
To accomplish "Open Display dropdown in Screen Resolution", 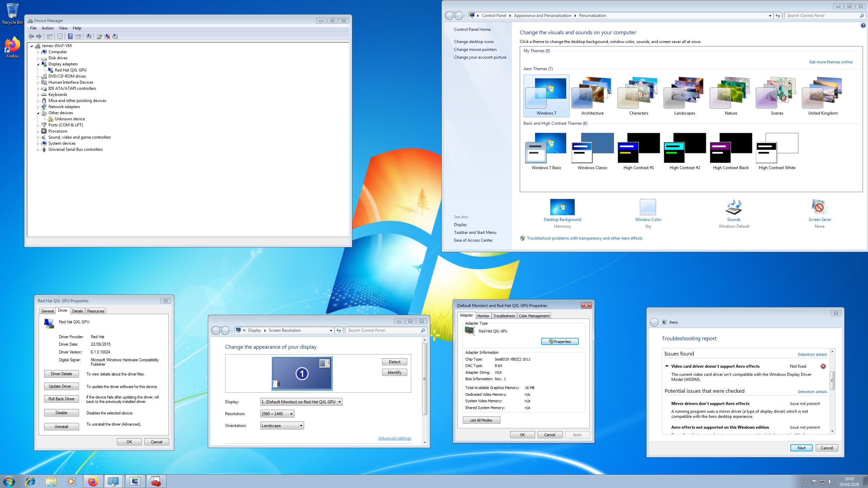I will pyautogui.click(x=301, y=402).
